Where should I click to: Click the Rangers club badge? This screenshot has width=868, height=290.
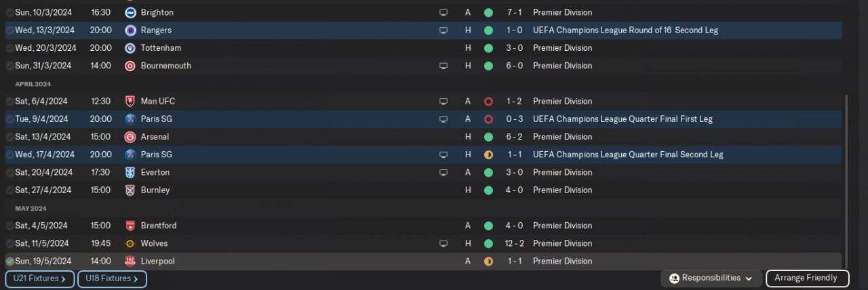[130, 30]
